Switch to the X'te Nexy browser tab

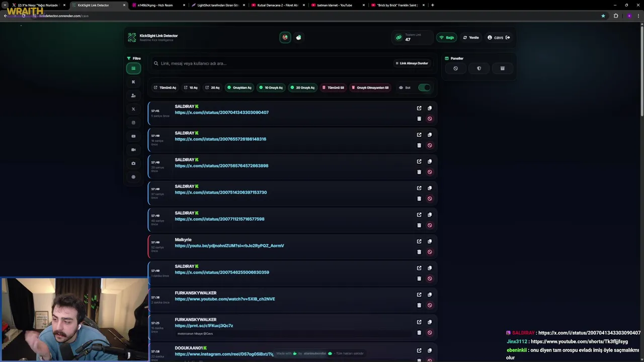pyautogui.click(x=38, y=5)
